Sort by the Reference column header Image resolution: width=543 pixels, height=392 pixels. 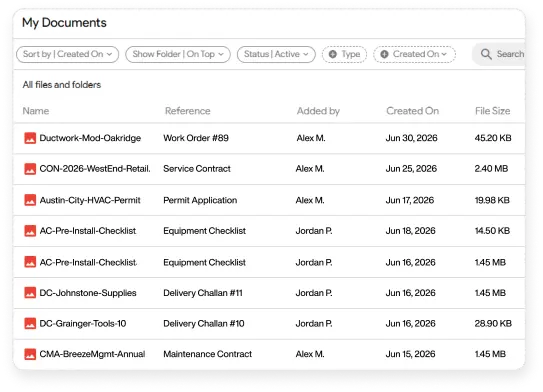tap(187, 111)
